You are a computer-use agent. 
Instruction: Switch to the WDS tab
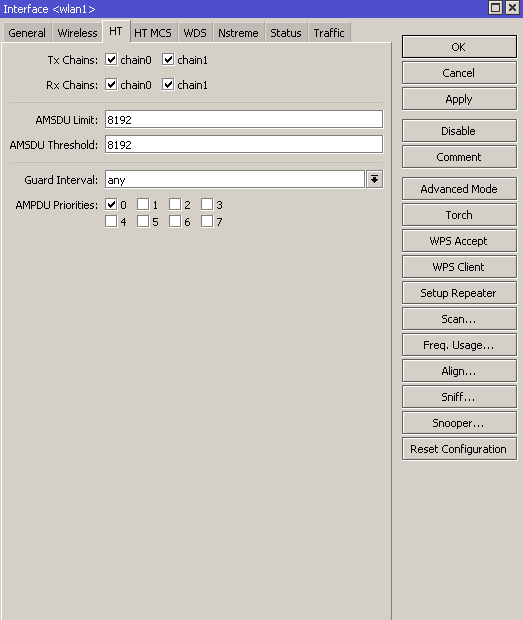(195, 33)
